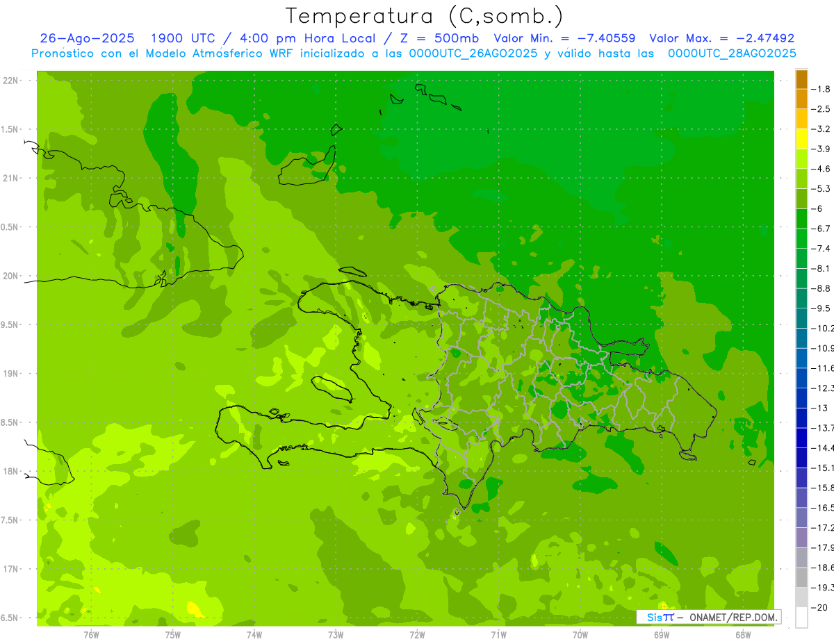Click the lime swatch between -3.9 and -4.6
The width and height of the screenshot is (834, 644).
801,159
